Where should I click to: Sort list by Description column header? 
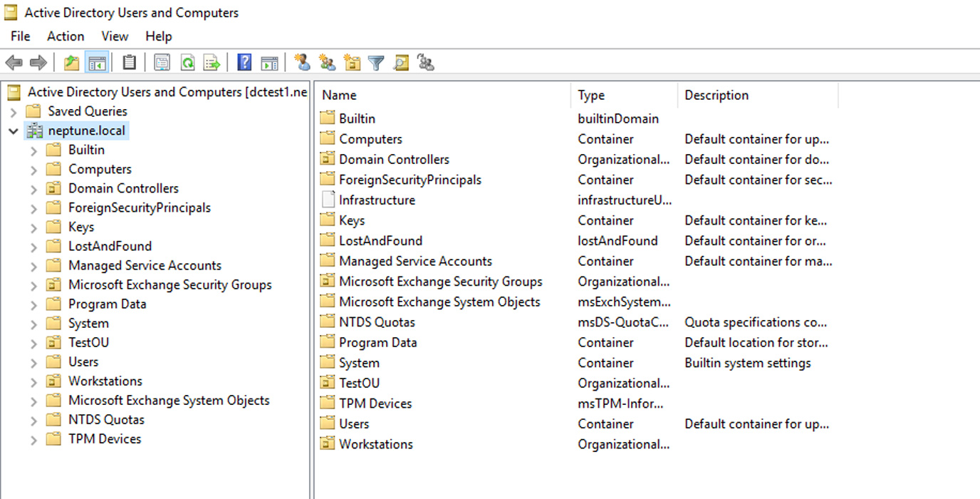[759, 96]
